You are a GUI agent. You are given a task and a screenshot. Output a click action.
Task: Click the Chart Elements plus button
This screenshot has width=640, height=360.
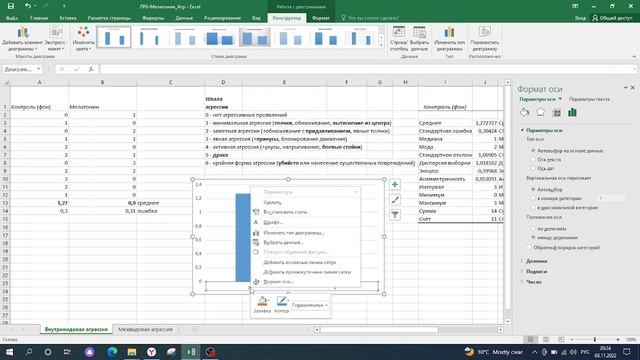pos(395,184)
